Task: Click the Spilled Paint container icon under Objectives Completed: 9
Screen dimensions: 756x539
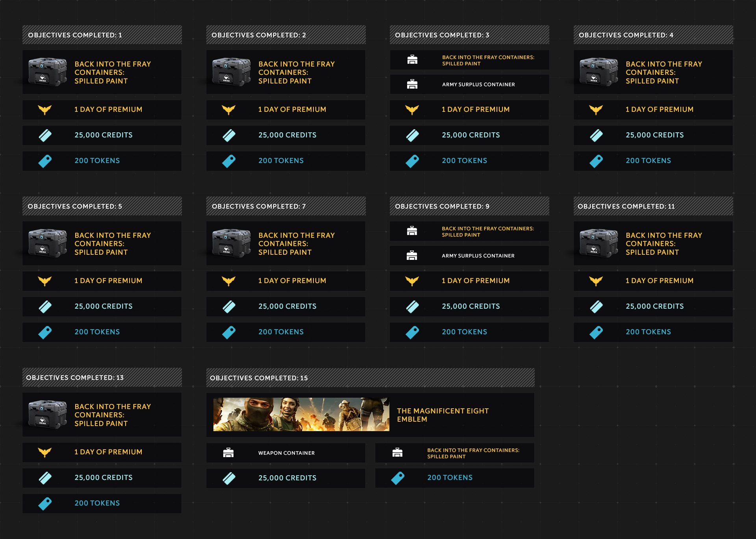Action: pyautogui.click(x=412, y=231)
